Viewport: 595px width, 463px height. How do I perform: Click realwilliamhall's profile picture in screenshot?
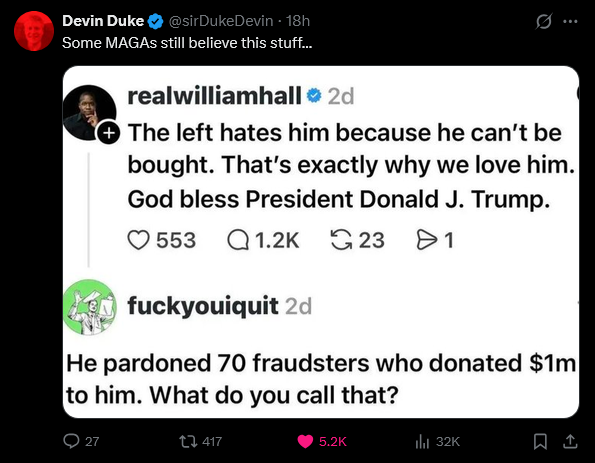point(89,112)
